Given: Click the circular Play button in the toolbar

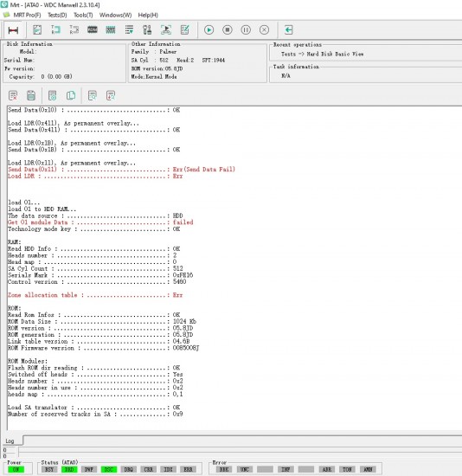Looking at the screenshot, I should (x=209, y=29).
